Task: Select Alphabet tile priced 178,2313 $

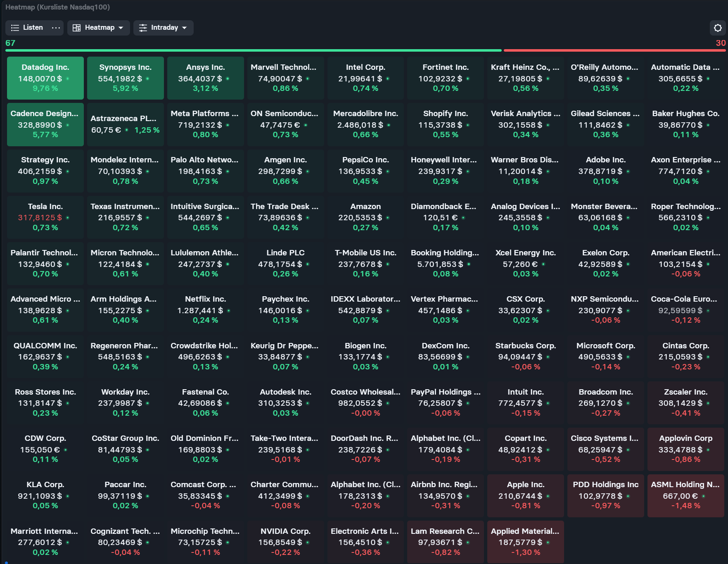Action: pos(366,495)
